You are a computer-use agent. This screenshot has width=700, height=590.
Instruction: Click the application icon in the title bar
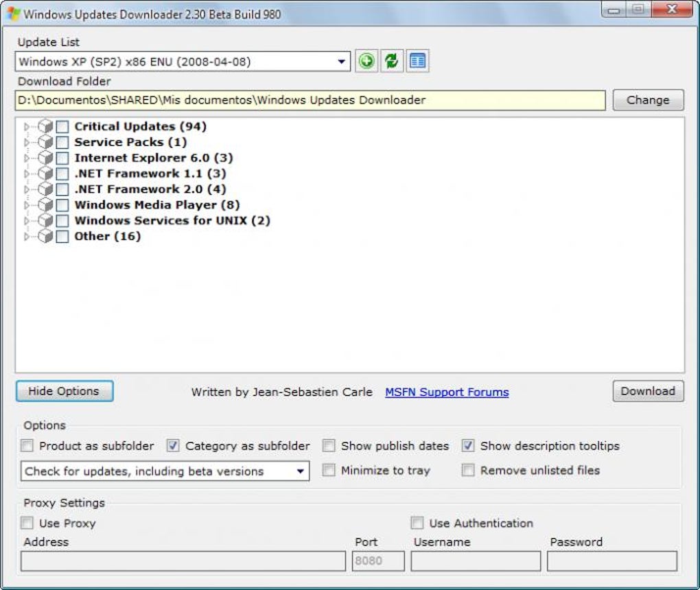14,14
